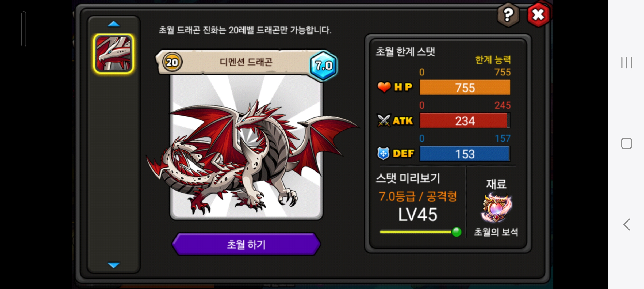Click the blue shield DEF icon
The height and width of the screenshot is (289, 644).
(x=383, y=154)
